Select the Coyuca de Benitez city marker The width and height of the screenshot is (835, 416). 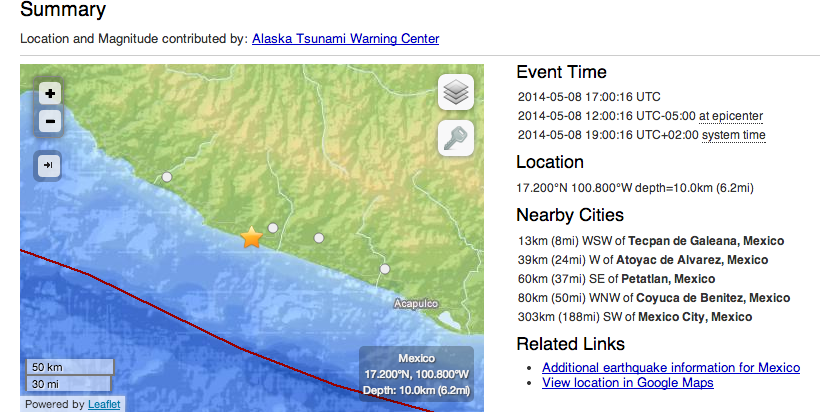click(x=384, y=268)
